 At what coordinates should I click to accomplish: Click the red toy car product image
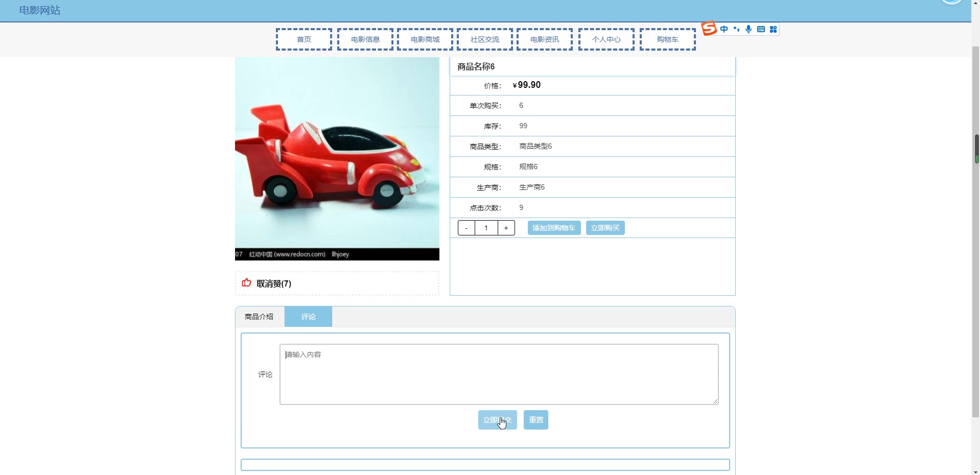coord(337,159)
